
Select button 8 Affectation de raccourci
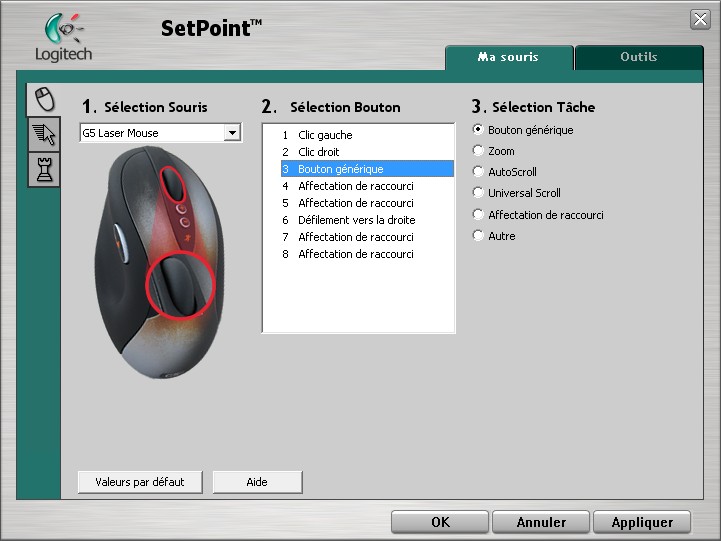pos(367,254)
